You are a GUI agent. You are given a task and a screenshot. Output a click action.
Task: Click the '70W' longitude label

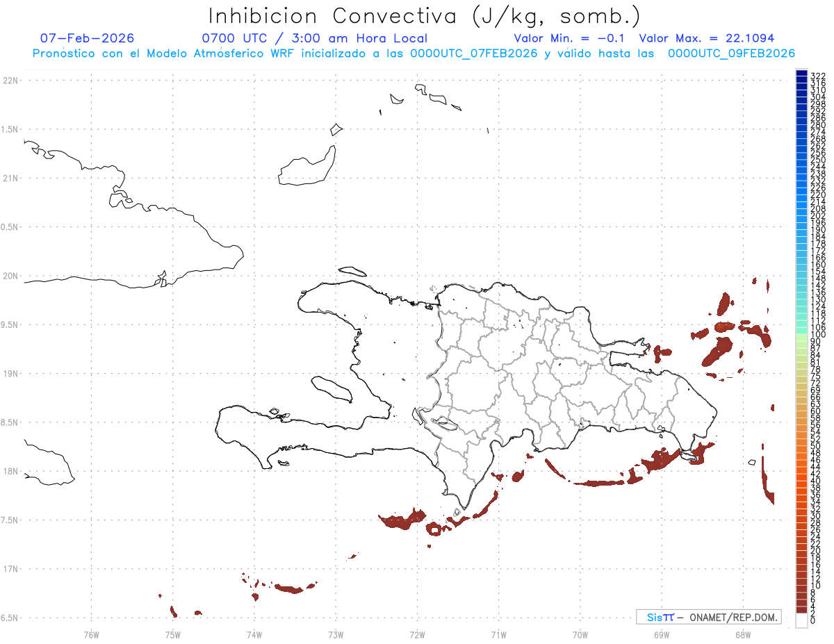pos(580,634)
